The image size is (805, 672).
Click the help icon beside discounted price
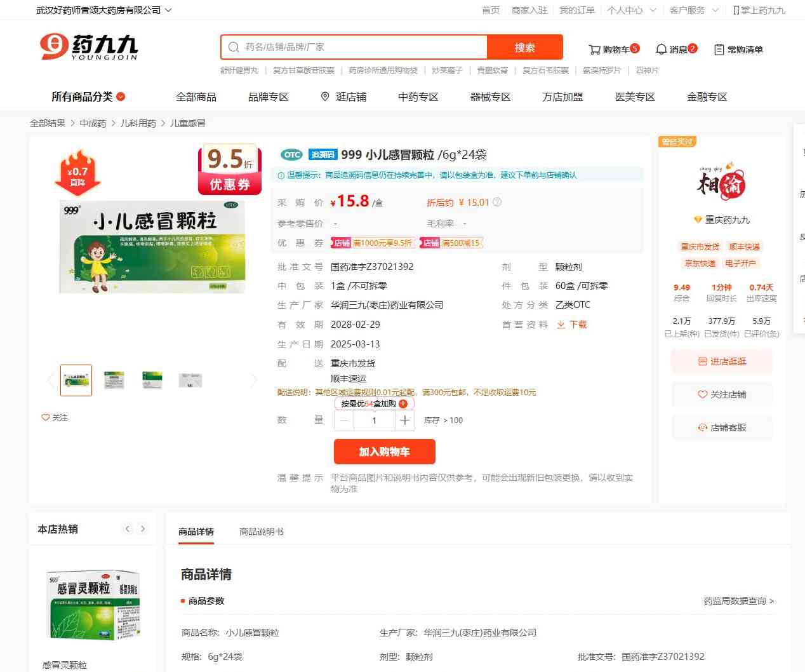(497, 203)
